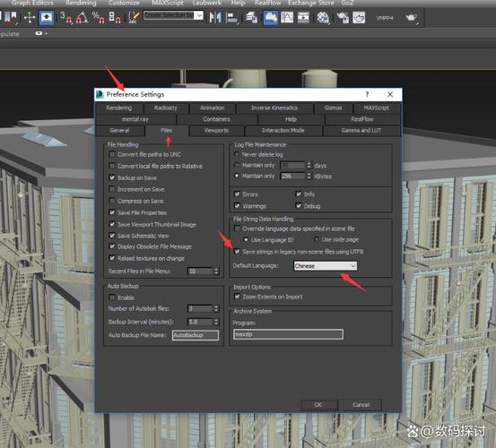Open Edit Named Selection Sets icon
This screenshot has height=448, width=496.
point(134,17)
